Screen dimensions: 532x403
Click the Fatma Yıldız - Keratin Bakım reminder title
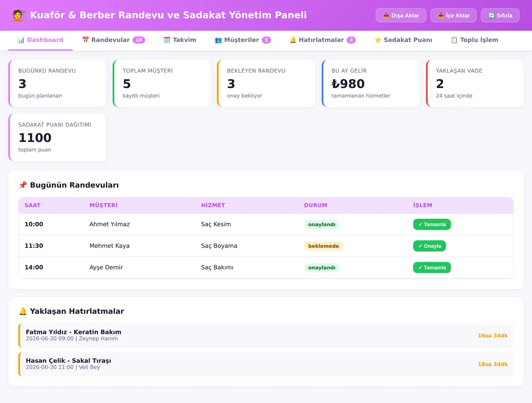coord(74,332)
